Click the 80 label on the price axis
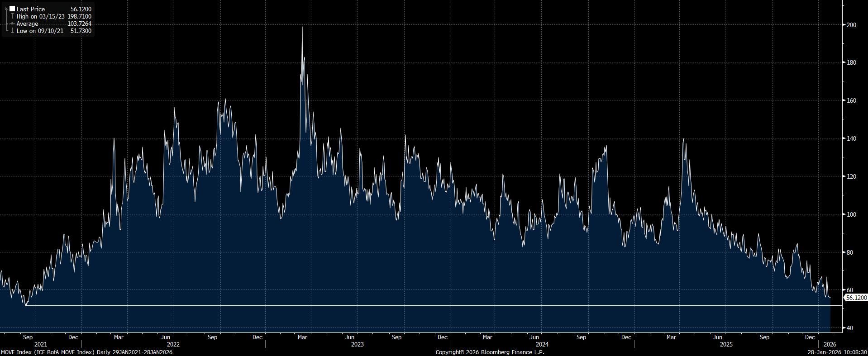868x356 pixels. pos(850,252)
